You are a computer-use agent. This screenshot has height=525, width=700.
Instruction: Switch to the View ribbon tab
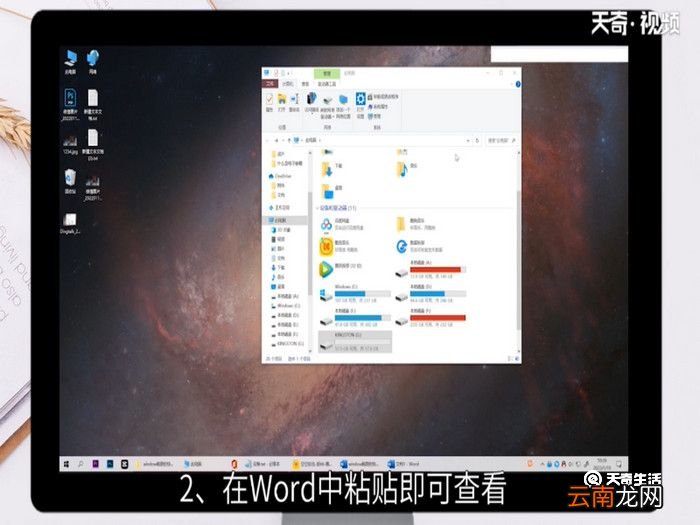click(x=305, y=83)
